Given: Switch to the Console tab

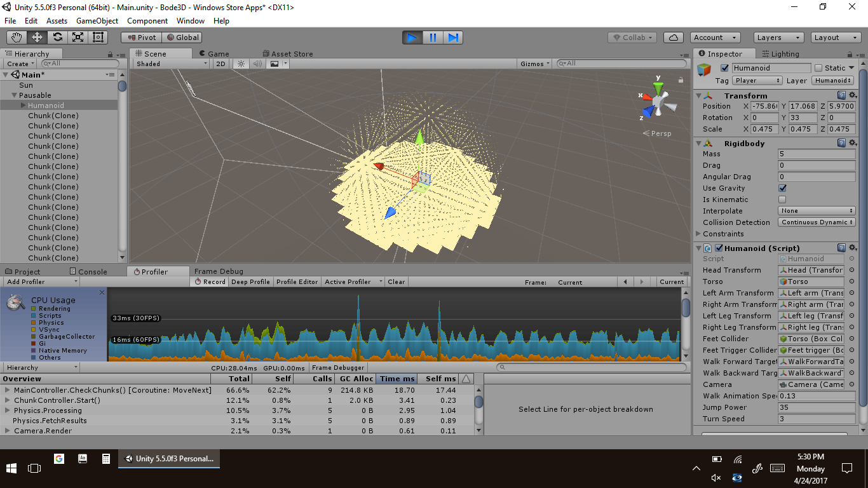Looking at the screenshot, I should (x=92, y=272).
